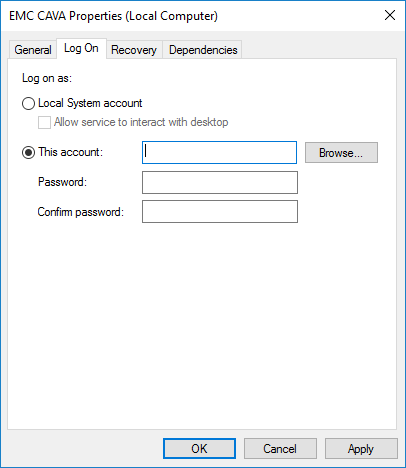406x468 pixels.
Task: Select the Local System account radio button
Action: tap(28, 103)
